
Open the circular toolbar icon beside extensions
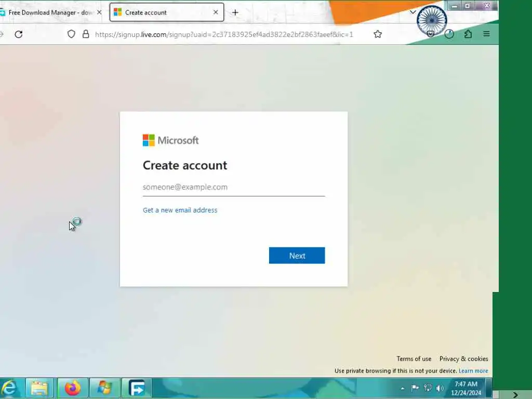[x=449, y=34]
